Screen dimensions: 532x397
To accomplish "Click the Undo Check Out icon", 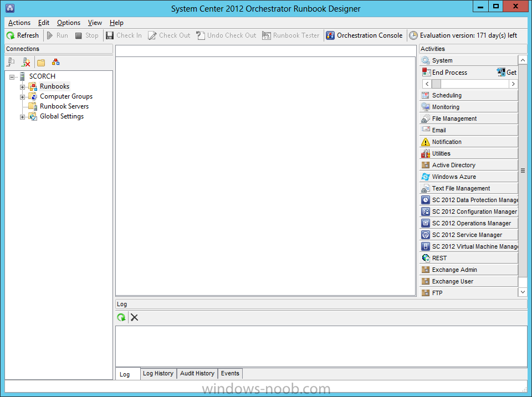I will click(x=201, y=35).
